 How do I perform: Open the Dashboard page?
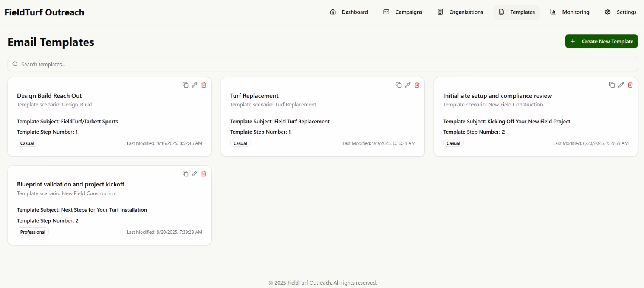tap(349, 12)
